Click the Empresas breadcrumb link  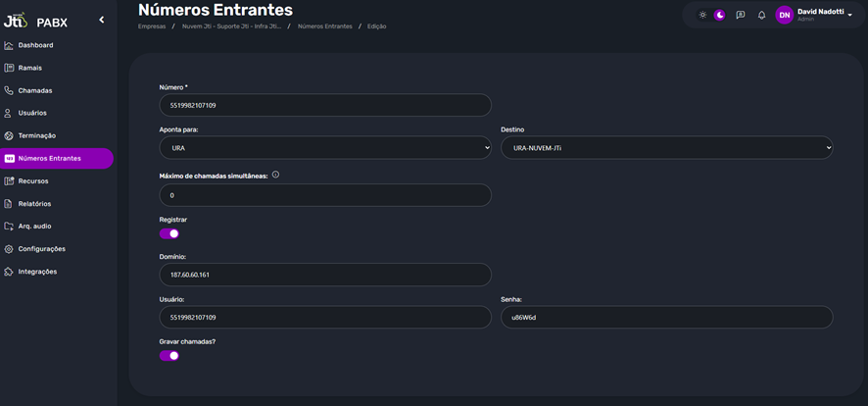pyautogui.click(x=152, y=26)
